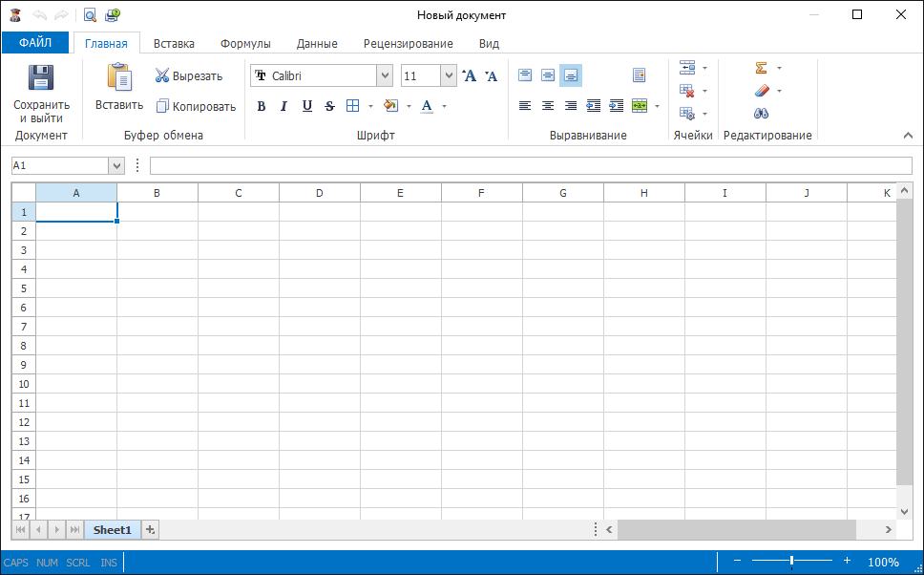Click the Paste clipboard icon
The image size is (924, 575).
pyautogui.click(x=119, y=77)
